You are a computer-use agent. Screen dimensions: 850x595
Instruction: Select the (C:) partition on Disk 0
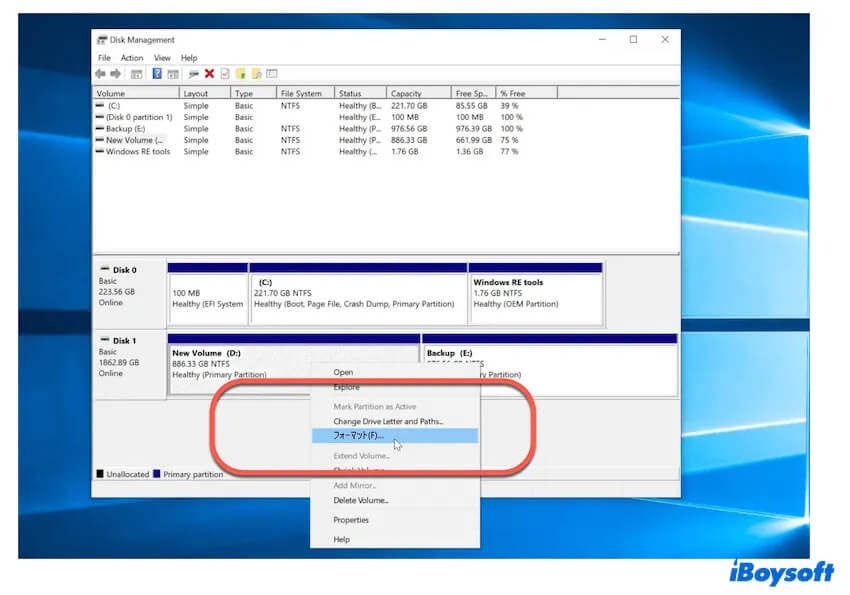pyautogui.click(x=357, y=294)
